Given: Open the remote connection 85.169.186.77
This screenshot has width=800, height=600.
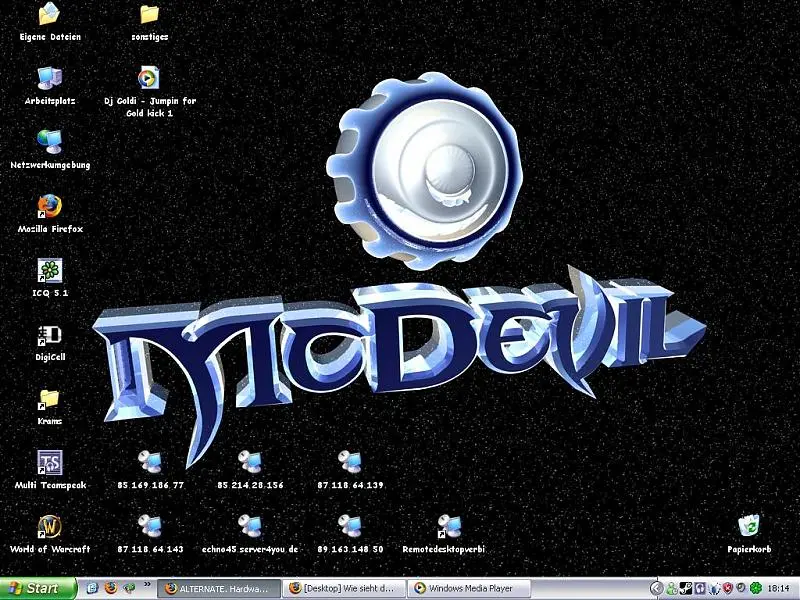Looking at the screenshot, I should tap(150, 463).
